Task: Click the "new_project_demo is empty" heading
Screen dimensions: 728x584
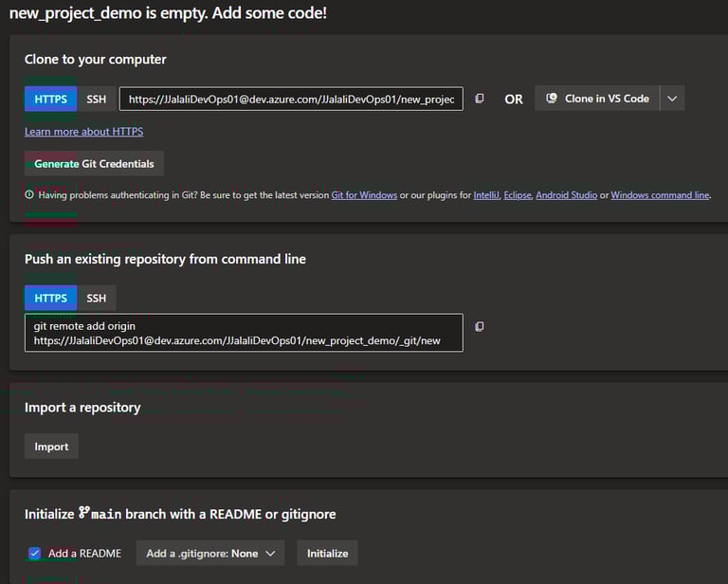Action: (x=168, y=13)
